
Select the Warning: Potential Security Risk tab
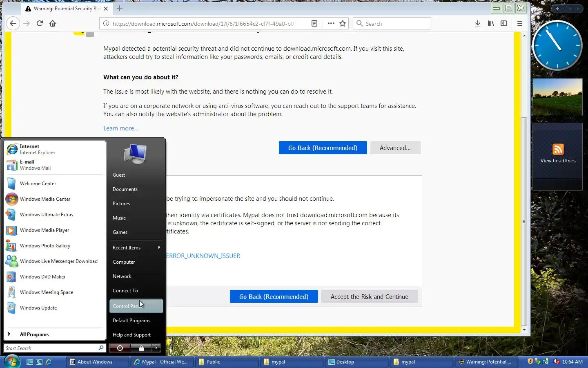click(x=67, y=8)
